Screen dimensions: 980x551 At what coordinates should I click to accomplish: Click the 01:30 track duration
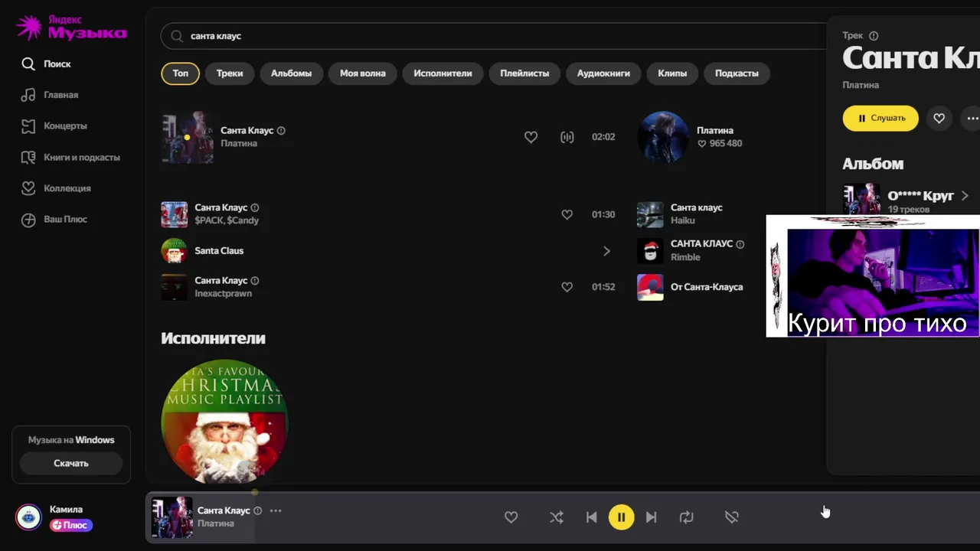[603, 214]
